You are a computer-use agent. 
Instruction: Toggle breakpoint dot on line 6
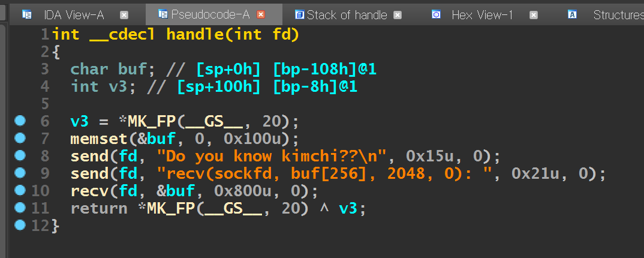[x=20, y=121]
